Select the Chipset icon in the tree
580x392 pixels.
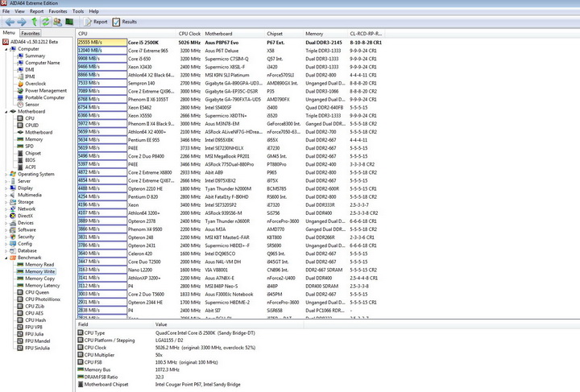(20, 153)
